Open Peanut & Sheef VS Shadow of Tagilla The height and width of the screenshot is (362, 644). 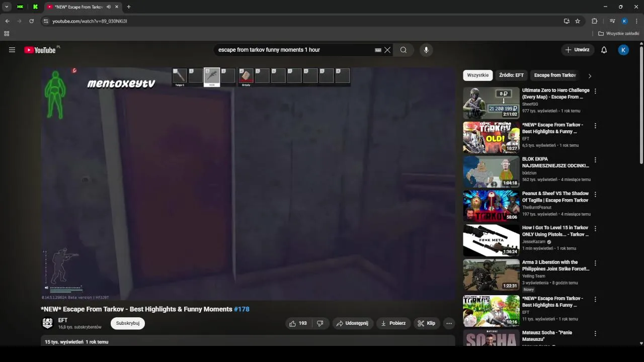pyautogui.click(x=555, y=197)
